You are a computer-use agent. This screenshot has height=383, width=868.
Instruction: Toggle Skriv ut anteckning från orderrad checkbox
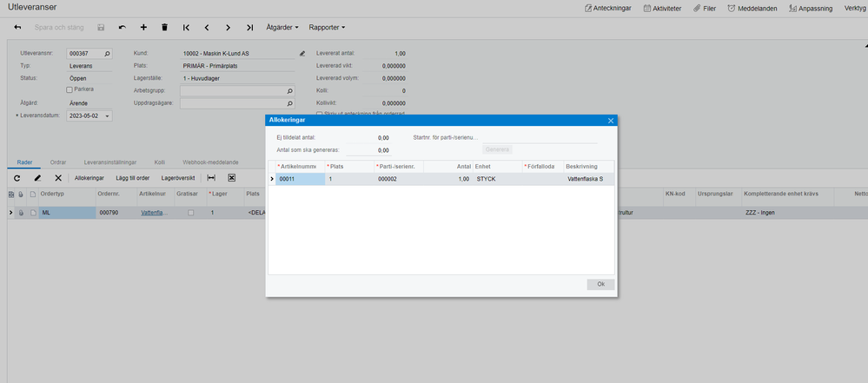tap(319, 114)
